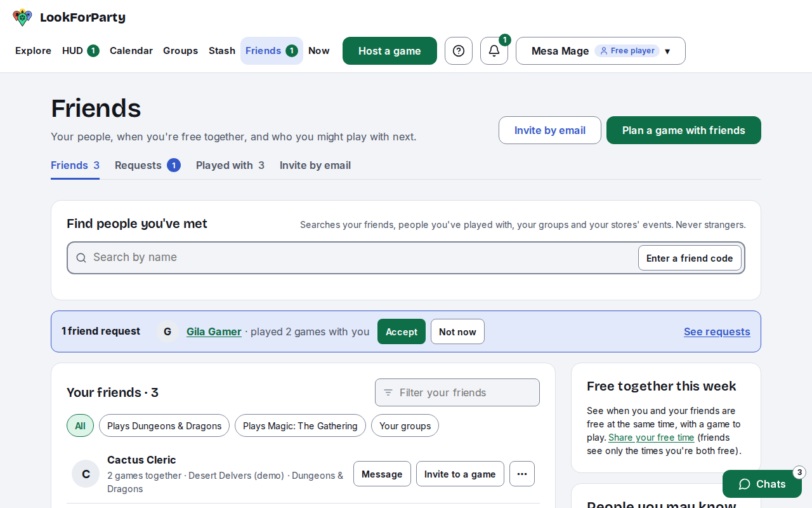Toggle the Your groups filter chip
The image size is (812, 508).
tap(405, 425)
